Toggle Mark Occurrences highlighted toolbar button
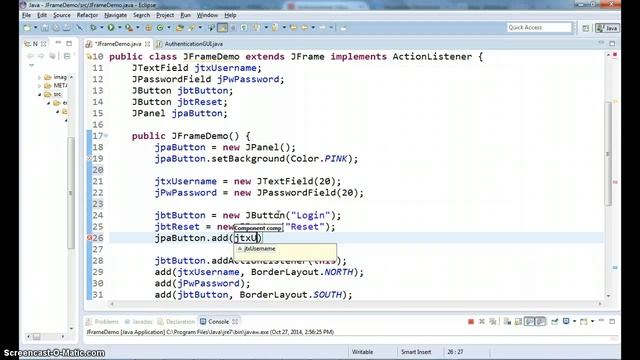This screenshot has height=360, width=640. point(222,28)
